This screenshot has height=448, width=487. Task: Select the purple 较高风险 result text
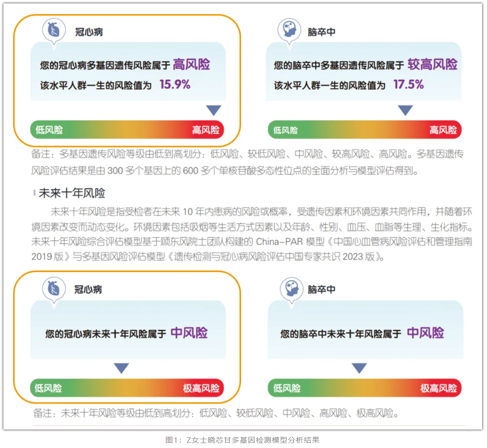[x=433, y=65]
